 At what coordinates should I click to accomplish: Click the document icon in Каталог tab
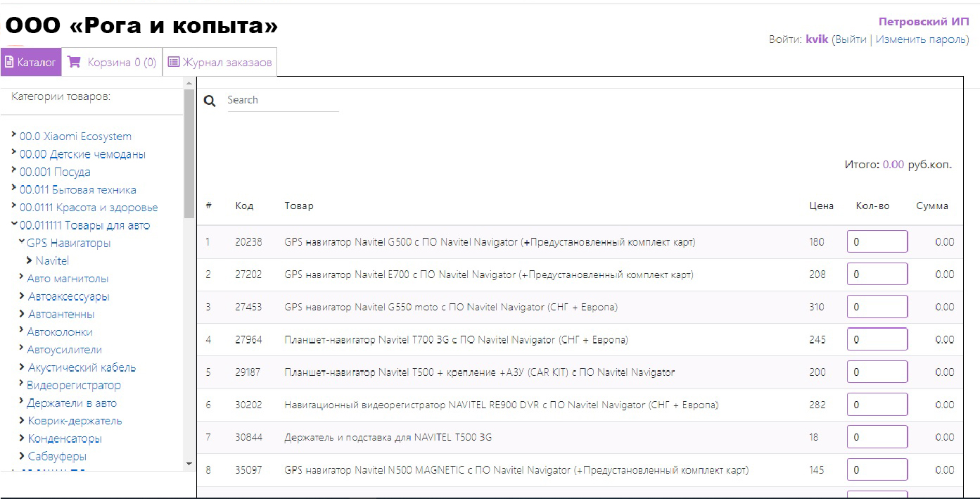point(9,62)
